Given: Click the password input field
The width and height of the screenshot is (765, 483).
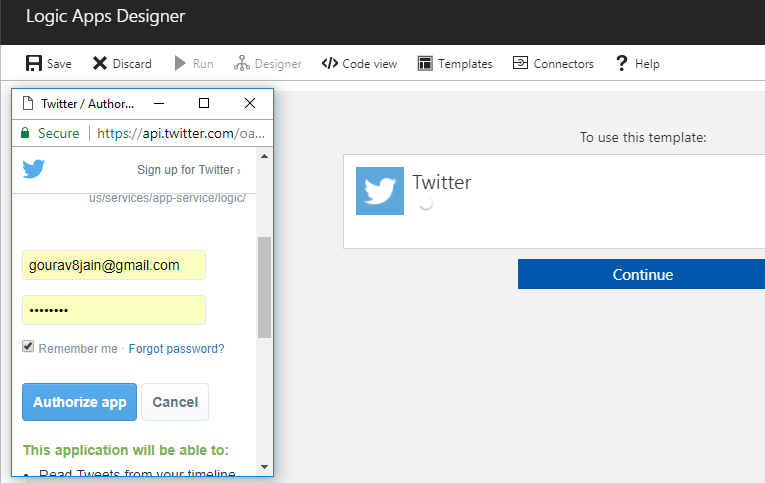Looking at the screenshot, I should pyautogui.click(x=114, y=310).
